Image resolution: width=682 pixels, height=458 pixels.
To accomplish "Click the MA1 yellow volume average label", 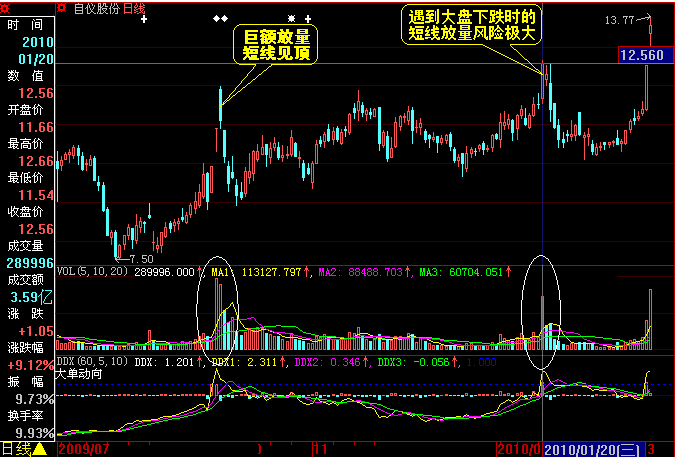I will 220,272.
